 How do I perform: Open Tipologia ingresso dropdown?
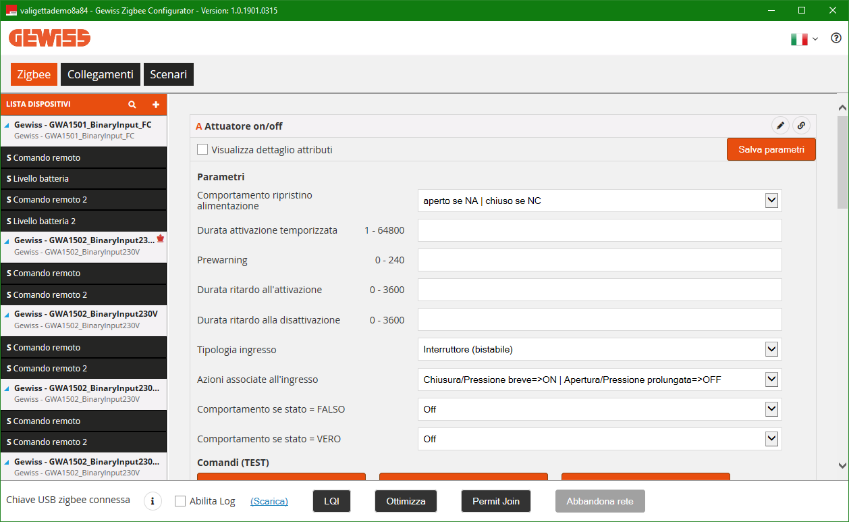coord(771,349)
